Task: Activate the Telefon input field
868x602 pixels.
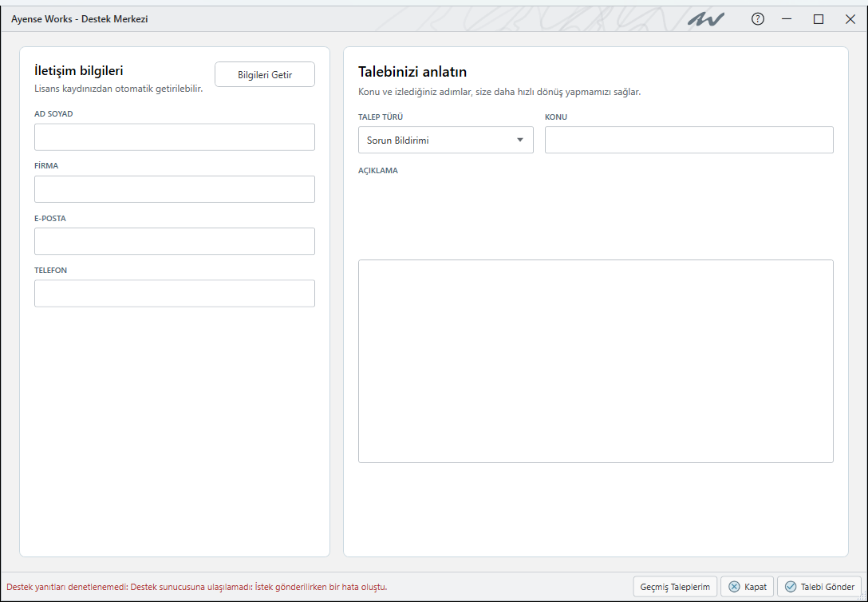Action: pyautogui.click(x=175, y=294)
